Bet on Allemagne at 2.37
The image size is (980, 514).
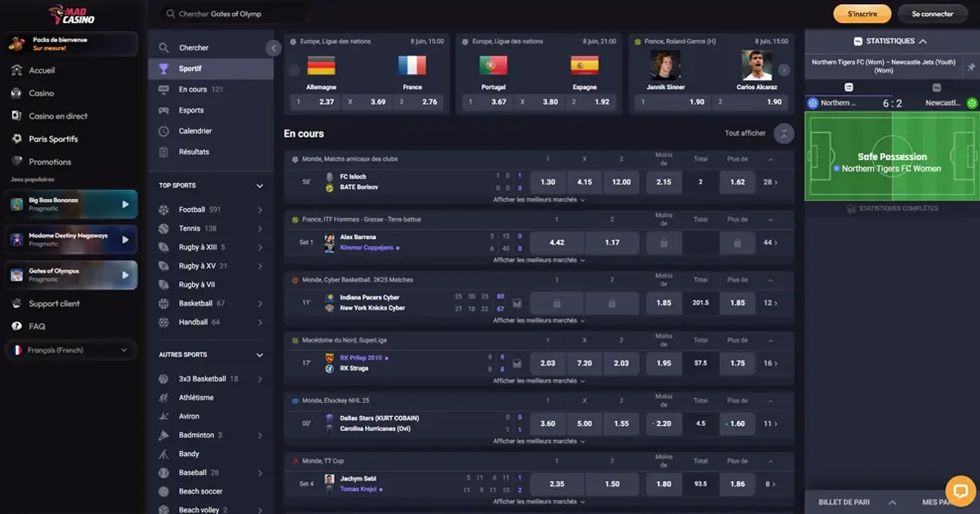tap(316, 102)
